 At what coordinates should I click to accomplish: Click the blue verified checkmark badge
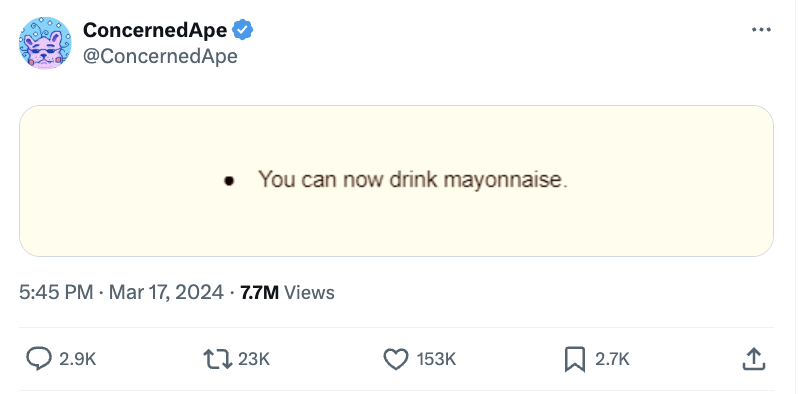243,31
